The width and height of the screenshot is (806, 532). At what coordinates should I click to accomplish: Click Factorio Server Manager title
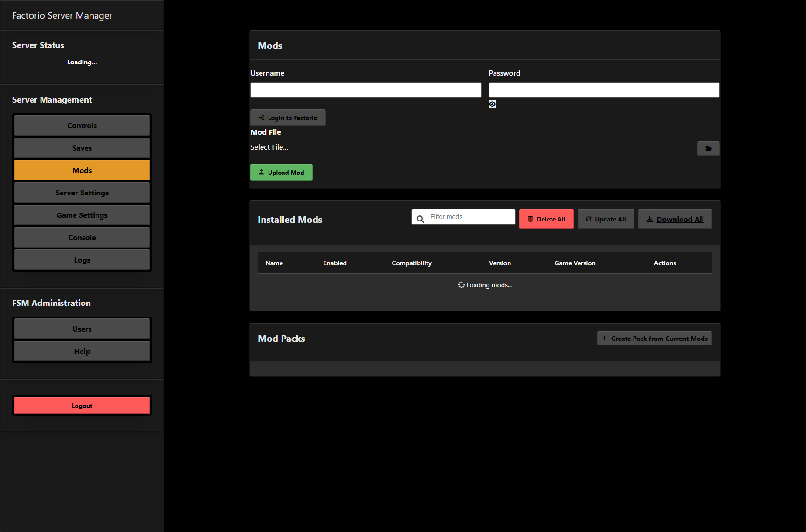[x=62, y=15]
